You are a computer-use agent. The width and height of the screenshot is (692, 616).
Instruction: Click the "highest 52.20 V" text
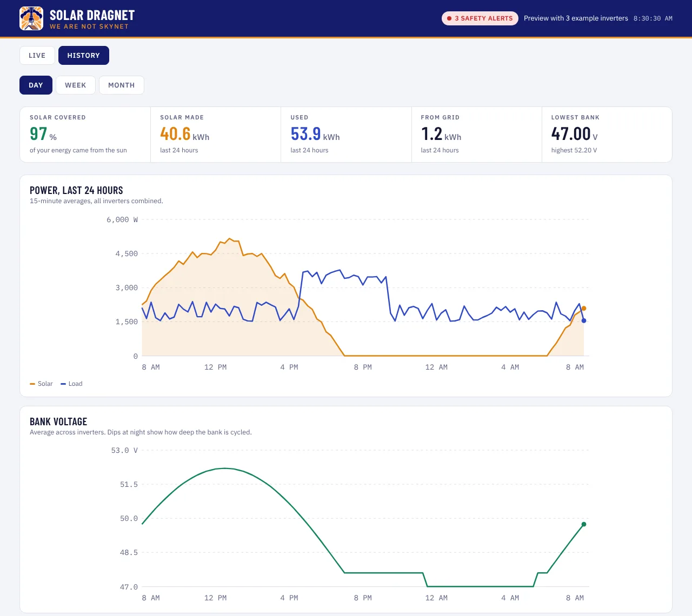pyautogui.click(x=574, y=150)
